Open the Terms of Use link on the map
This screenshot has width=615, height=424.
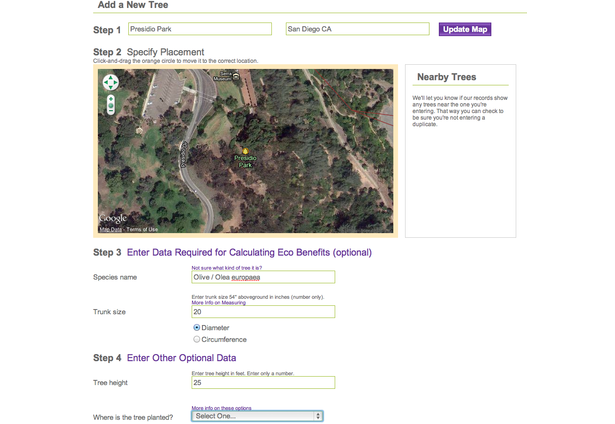pos(142,229)
